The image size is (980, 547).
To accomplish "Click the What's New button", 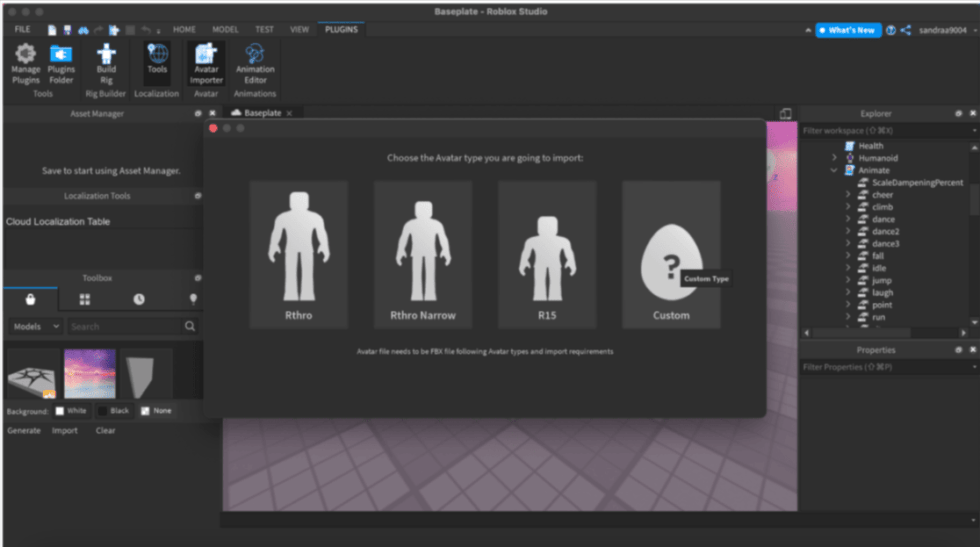I will (x=848, y=30).
